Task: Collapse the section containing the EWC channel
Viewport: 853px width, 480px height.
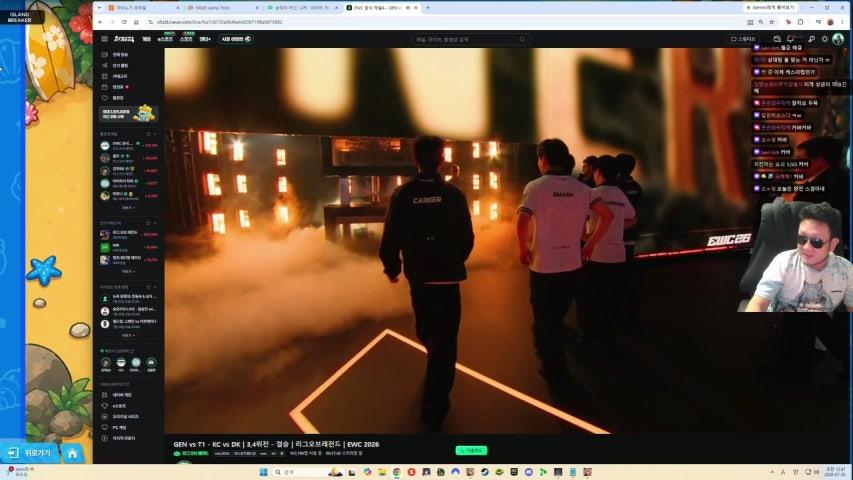Action: (155, 134)
